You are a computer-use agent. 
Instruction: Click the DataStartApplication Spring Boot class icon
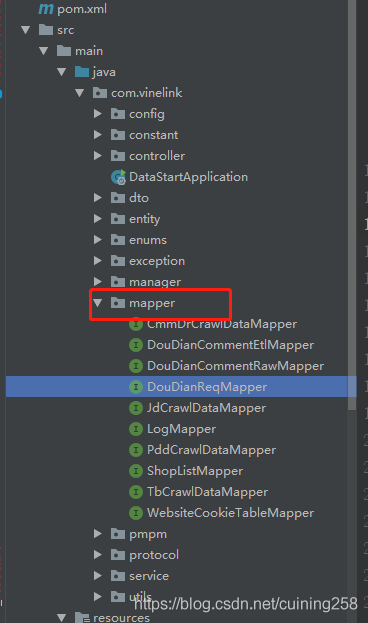point(118,177)
